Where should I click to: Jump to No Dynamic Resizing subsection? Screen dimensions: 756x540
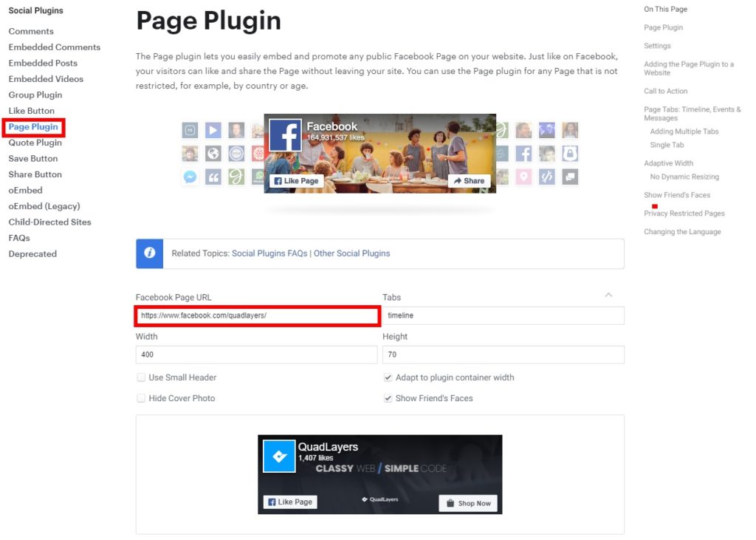pos(684,177)
